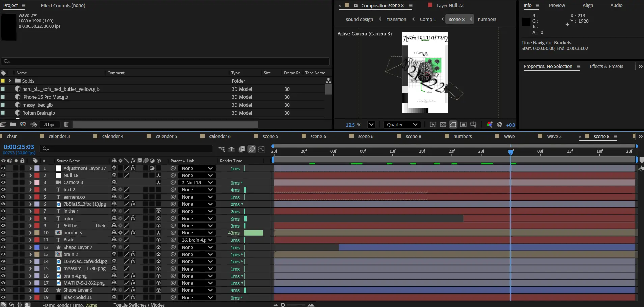This screenshot has height=307, width=644.
Task: Click the 8 bpc color depth button
Action: (50, 124)
